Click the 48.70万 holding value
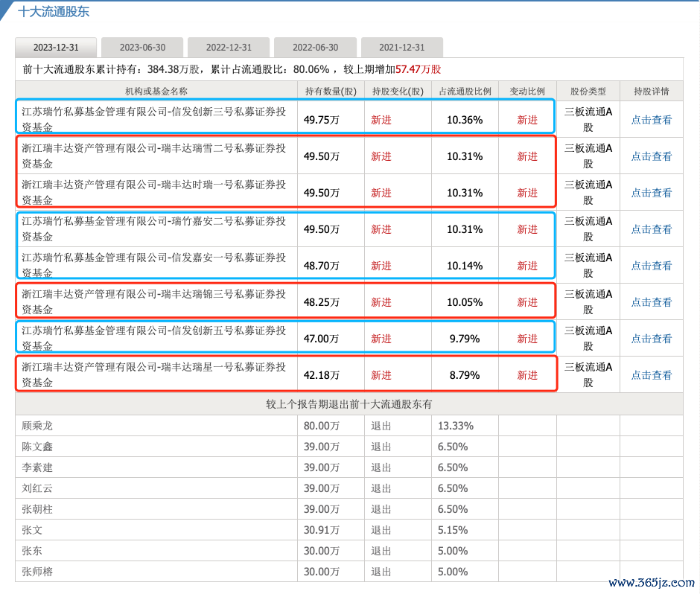 coord(322,266)
